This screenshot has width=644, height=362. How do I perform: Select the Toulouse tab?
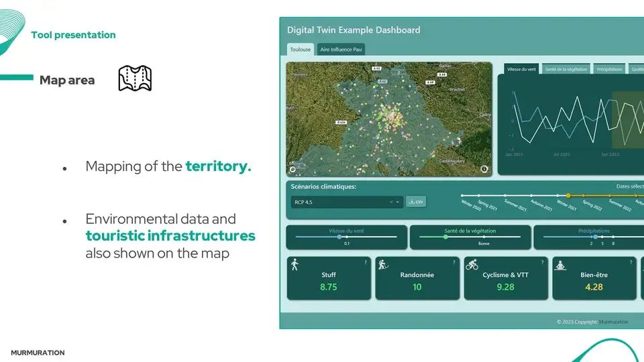click(300, 50)
